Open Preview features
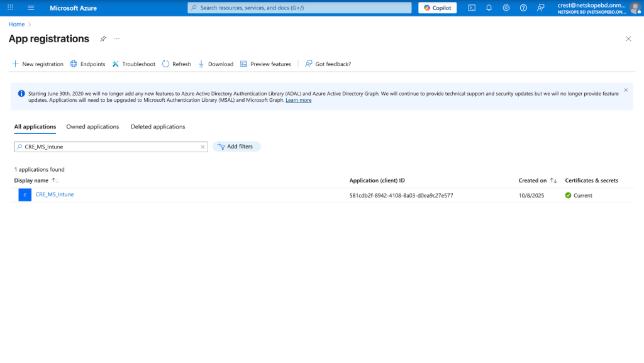This screenshot has width=644, height=363. point(266,64)
